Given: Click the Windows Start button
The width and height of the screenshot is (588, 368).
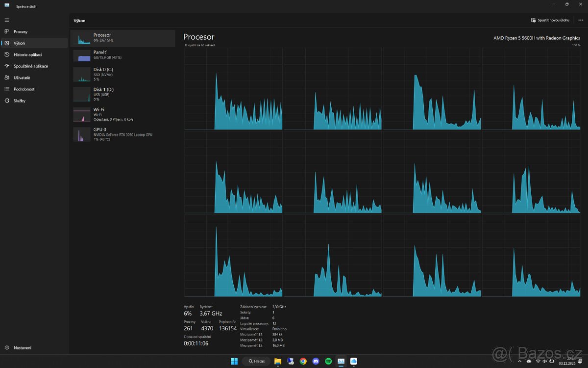Looking at the screenshot, I should (x=234, y=361).
